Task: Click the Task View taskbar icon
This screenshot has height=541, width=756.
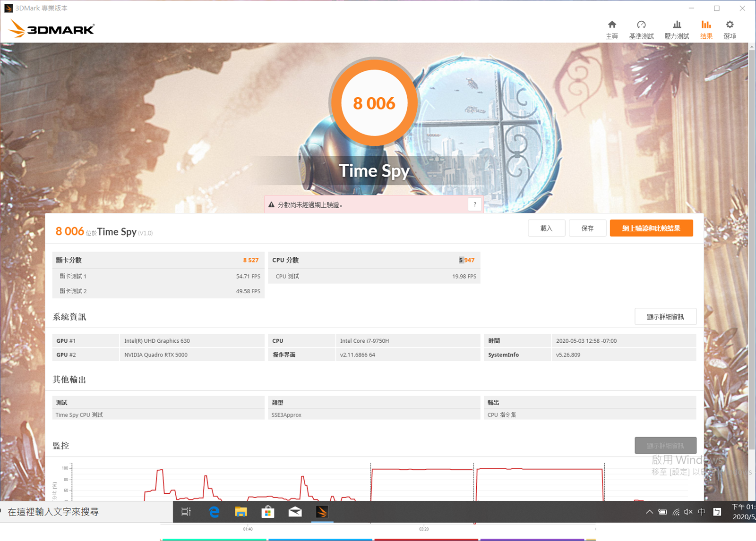Action: (186, 512)
